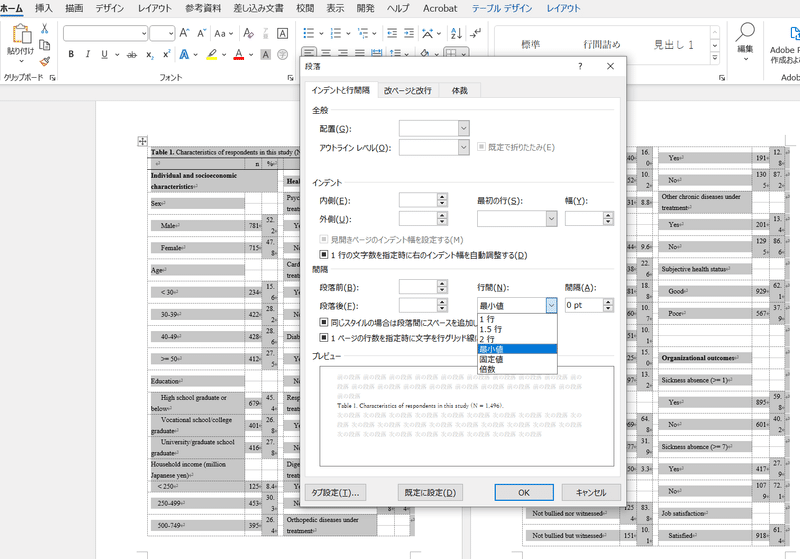This screenshot has width=800, height=559.
Task: Toggle 同じスタイルの場合は段落間にスペース checkbox
Action: click(323, 322)
